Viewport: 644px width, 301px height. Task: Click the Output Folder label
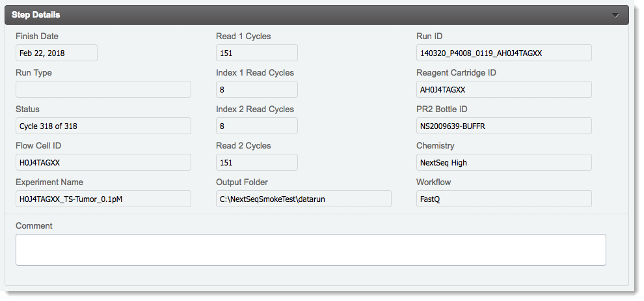(242, 182)
